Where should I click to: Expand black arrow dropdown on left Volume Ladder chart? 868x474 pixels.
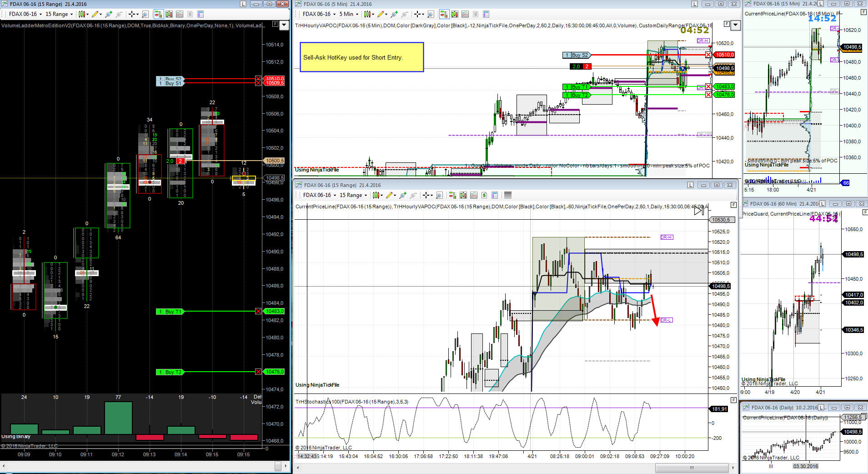284,25
